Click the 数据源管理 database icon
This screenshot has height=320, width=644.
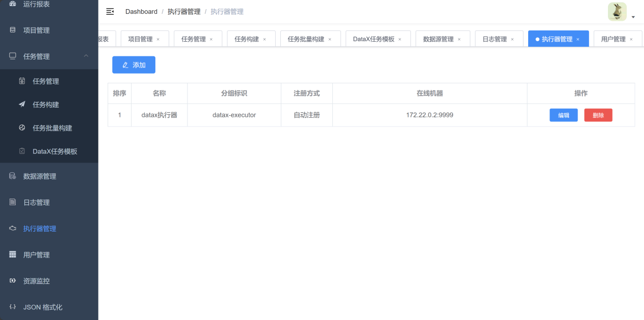click(x=13, y=176)
